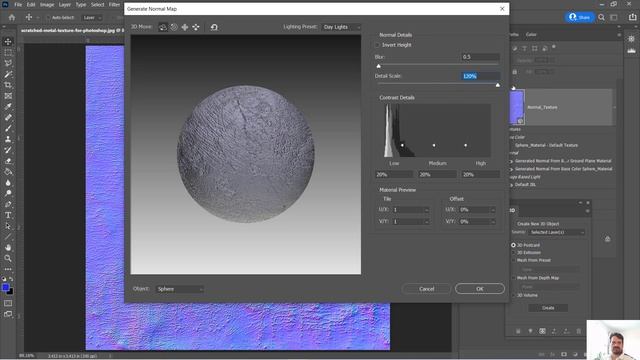The width and height of the screenshot is (640, 360).
Task: Select the Eraser tool
Action: [x=8, y=161]
